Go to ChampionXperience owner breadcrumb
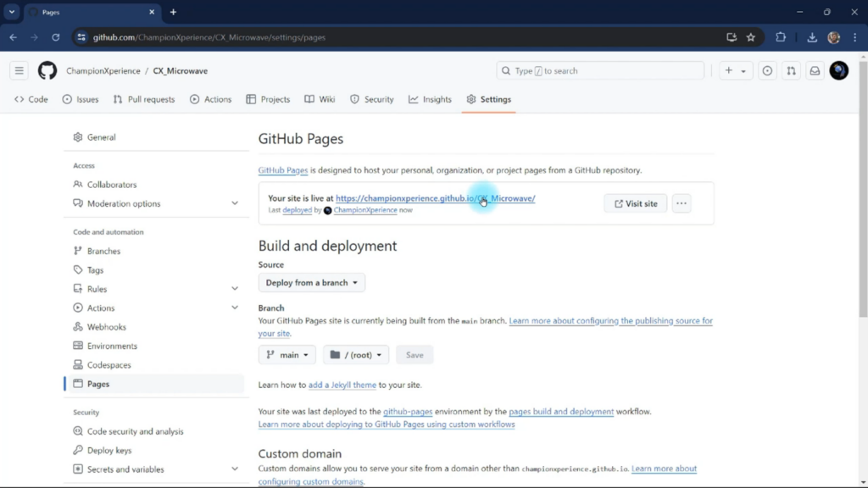The image size is (868, 488). pyautogui.click(x=103, y=71)
